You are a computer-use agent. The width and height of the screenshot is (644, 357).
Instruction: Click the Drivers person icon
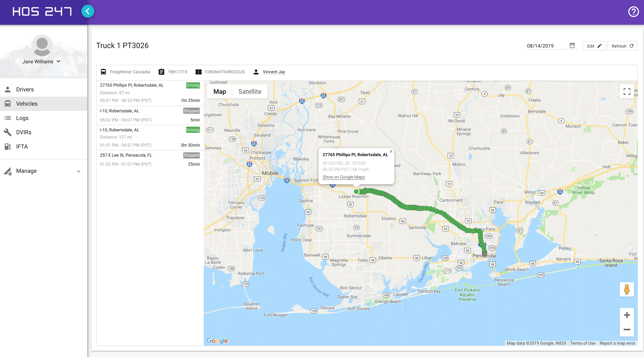[x=8, y=89]
